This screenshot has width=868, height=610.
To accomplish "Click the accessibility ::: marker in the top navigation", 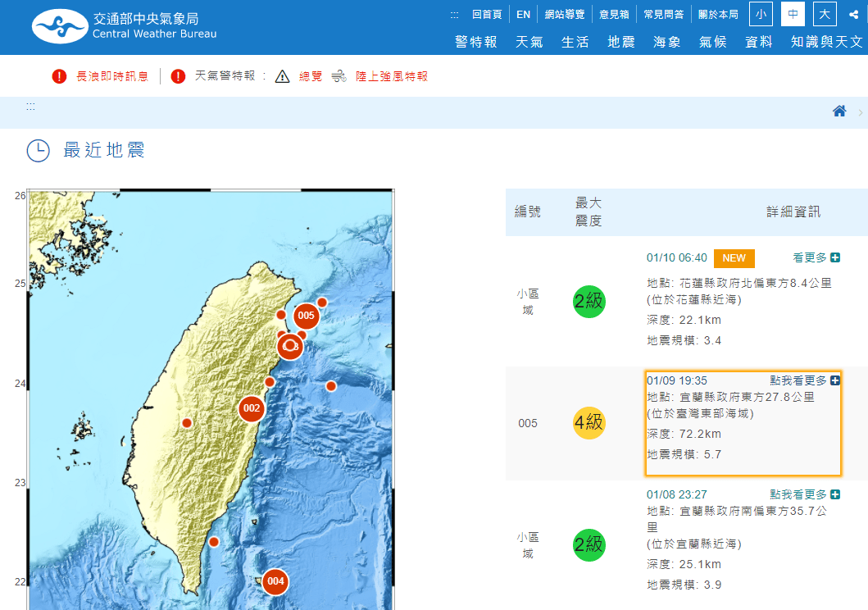I will (454, 15).
